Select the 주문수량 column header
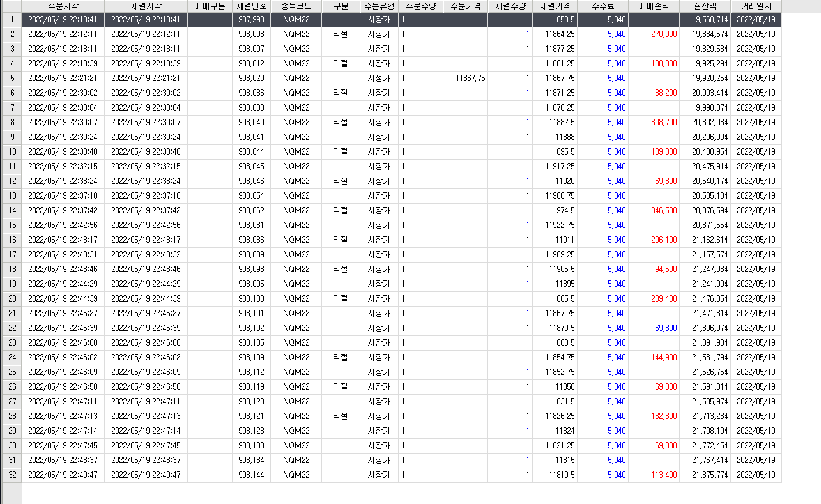This screenshot has width=821, height=504. 420,6
